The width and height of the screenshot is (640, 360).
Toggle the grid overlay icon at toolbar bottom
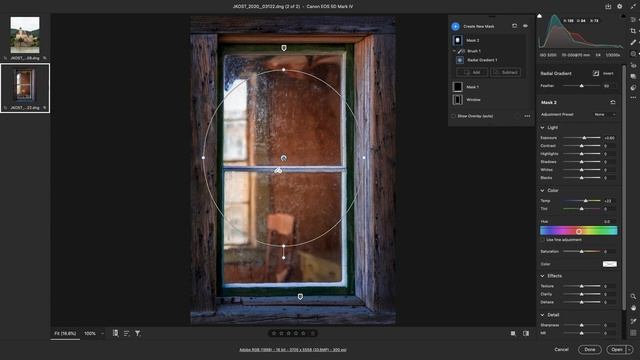point(633,333)
